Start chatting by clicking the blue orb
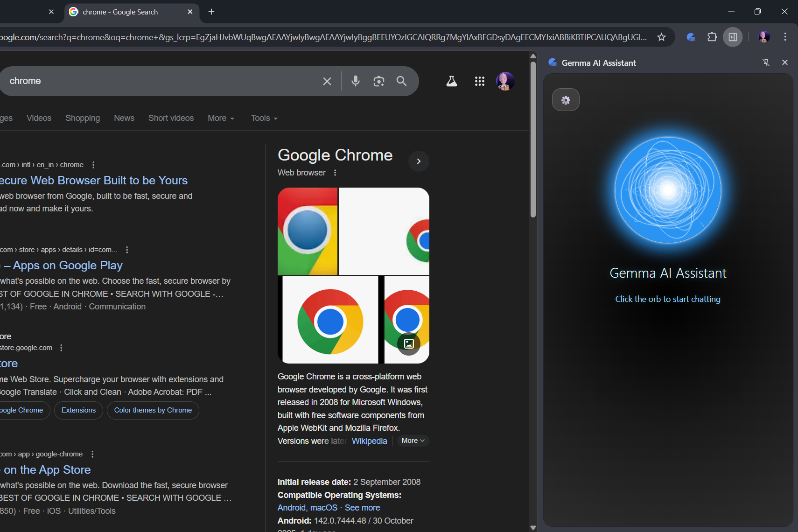The width and height of the screenshot is (798, 532). point(668,190)
